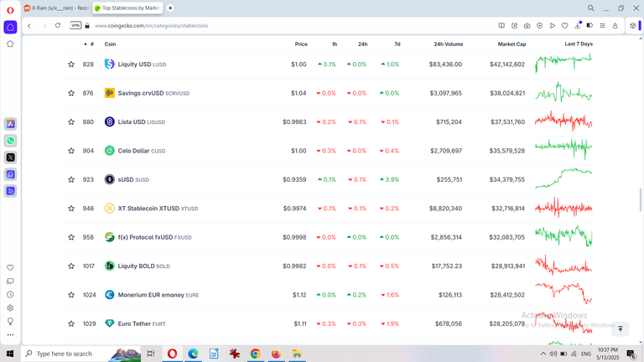Sort by the Price column header
This screenshot has height=362, width=644.
(301, 44)
